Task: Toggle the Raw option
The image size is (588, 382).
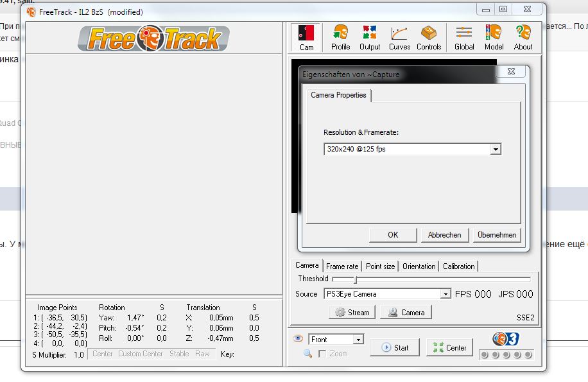Action: [x=202, y=354]
